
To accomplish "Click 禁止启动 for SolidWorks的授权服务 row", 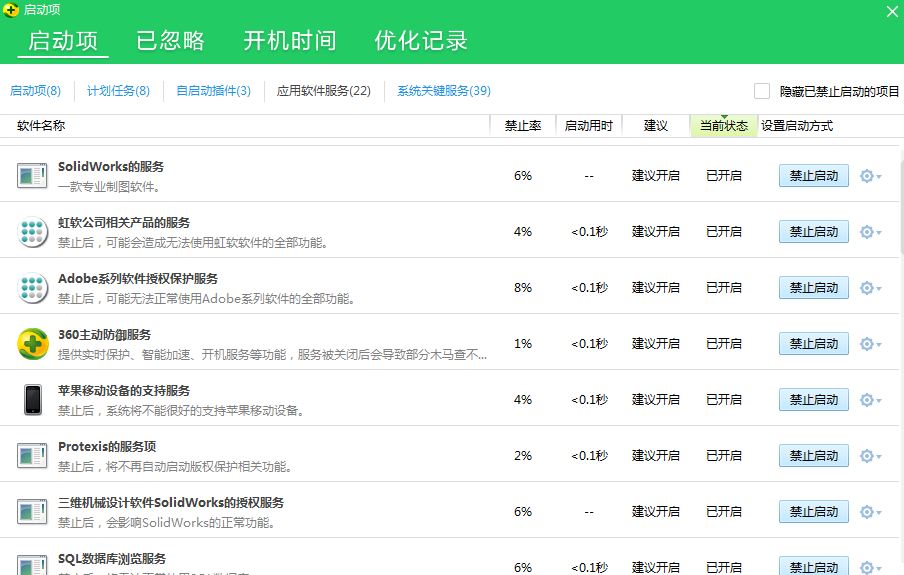I will coord(813,512).
